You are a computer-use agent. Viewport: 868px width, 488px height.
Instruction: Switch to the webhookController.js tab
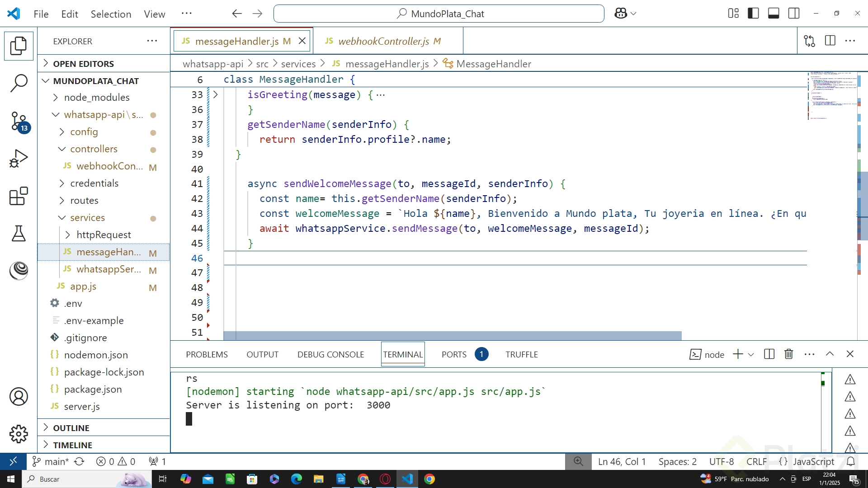[383, 41]
